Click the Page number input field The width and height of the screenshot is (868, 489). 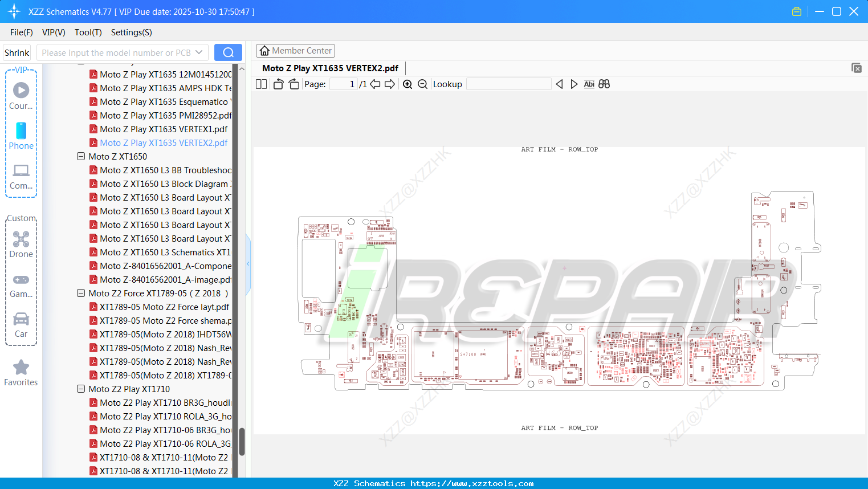[344, 84]
